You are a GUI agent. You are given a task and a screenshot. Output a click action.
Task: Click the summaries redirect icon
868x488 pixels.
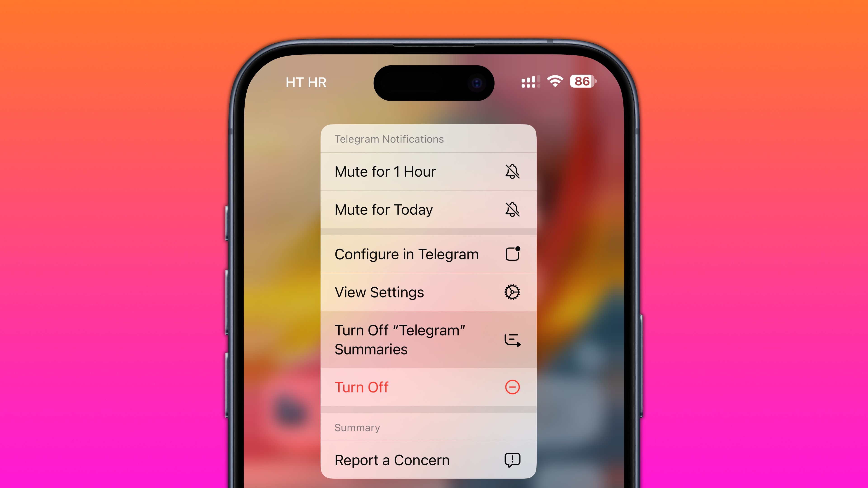pos(512,339)
